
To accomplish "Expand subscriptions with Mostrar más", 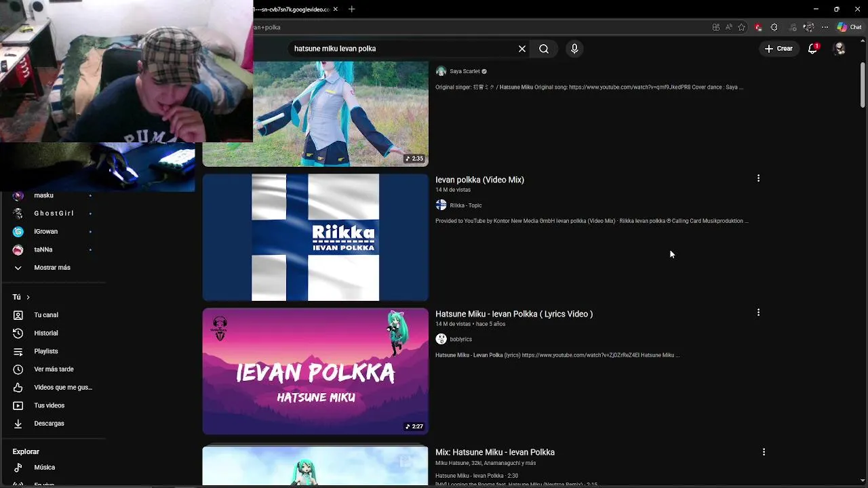I will pyautogui.click(x=53, y=268).
